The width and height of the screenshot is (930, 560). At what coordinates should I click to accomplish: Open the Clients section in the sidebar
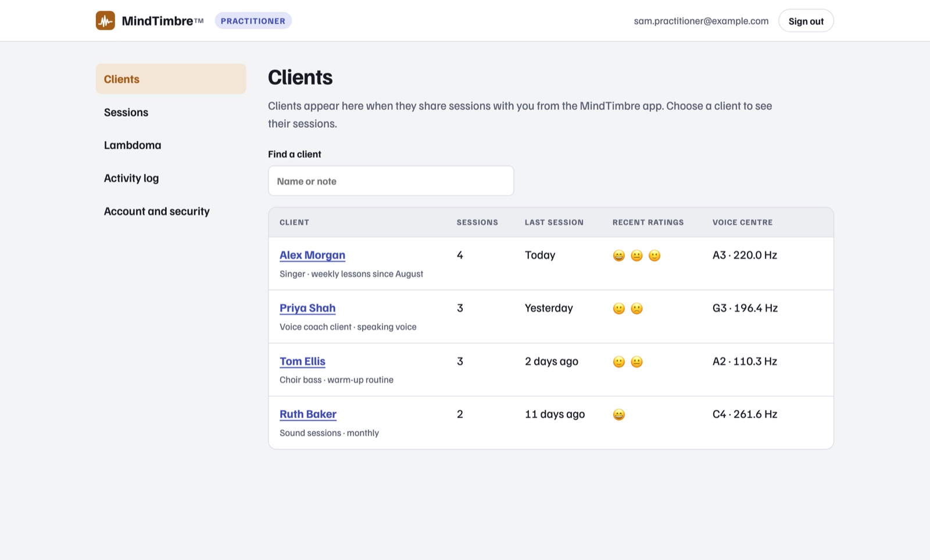pos(171,79)
